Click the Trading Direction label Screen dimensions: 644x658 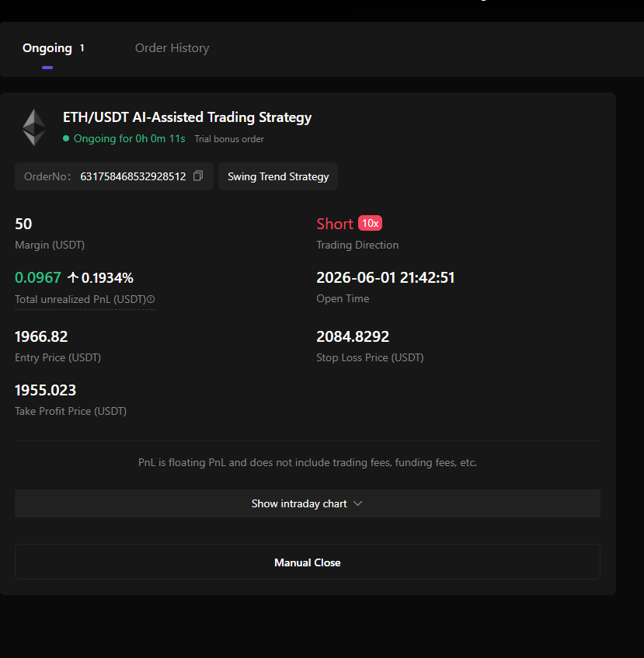point(357,245)
